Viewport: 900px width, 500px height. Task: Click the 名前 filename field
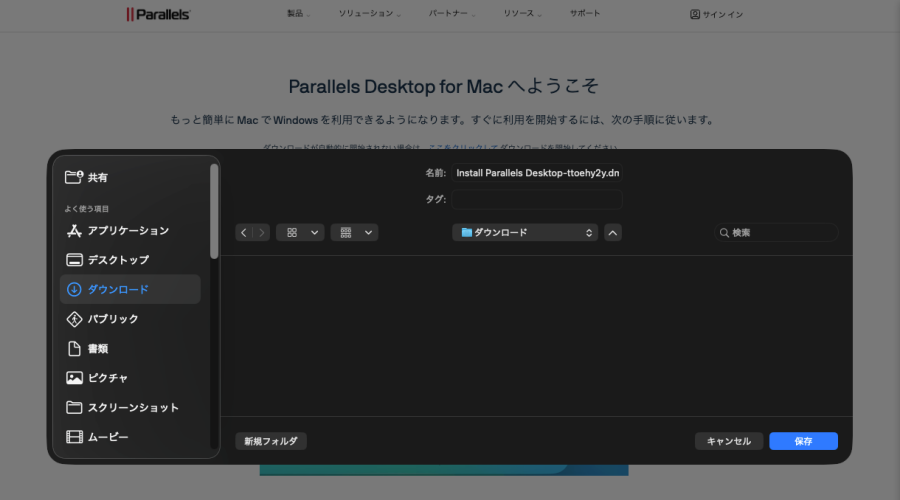(537, 173)
